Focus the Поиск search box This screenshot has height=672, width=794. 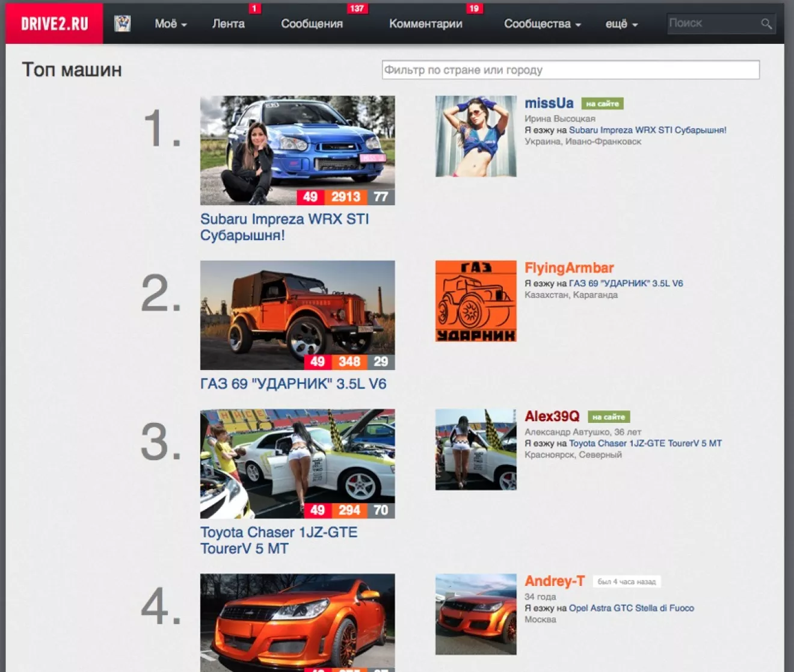[713, 23]
